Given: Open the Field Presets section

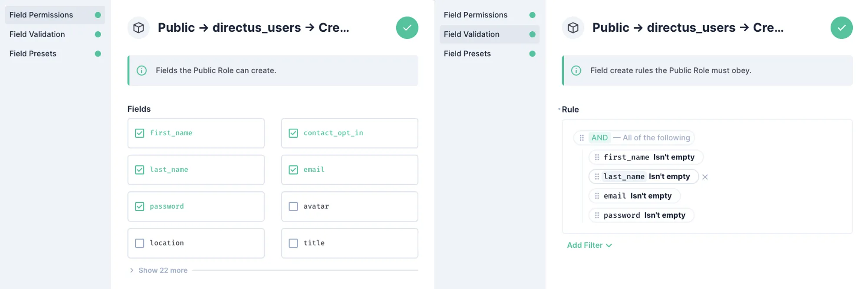Looking at the screenshot, I should pos(467,53).
